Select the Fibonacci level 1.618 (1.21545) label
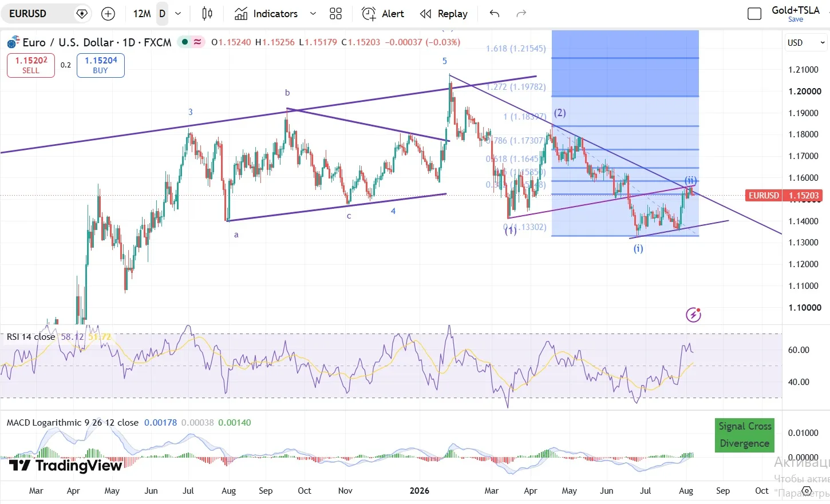This screenshot has height=504, width=830. pyautogui.click(x=516, y=49)
